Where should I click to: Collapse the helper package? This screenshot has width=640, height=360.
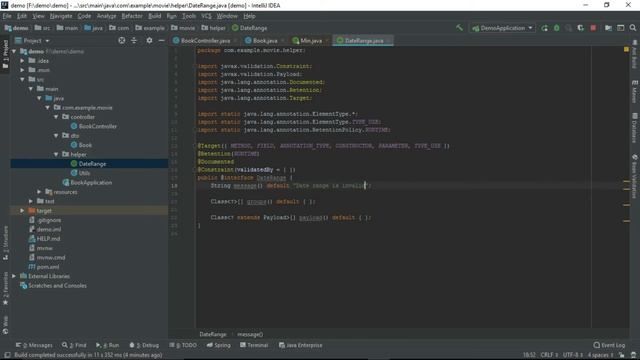(56, 154)
